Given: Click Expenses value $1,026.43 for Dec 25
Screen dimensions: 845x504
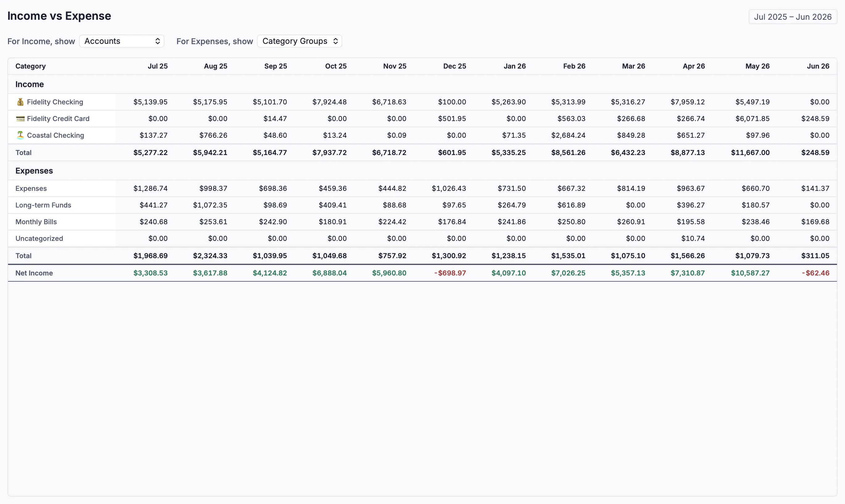Looking at the screenshot, I should [449, 188].
